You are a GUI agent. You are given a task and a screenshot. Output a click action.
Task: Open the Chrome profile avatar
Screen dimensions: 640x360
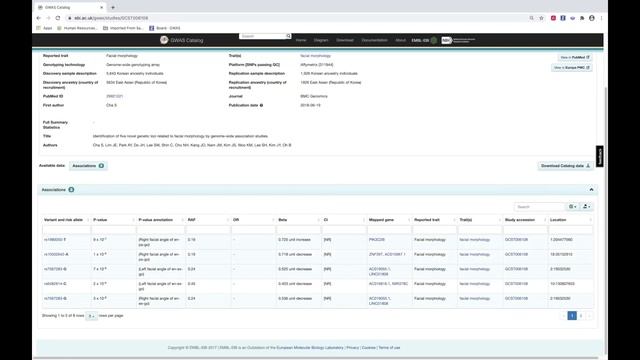pyautogui.click(x=592, y=18)
